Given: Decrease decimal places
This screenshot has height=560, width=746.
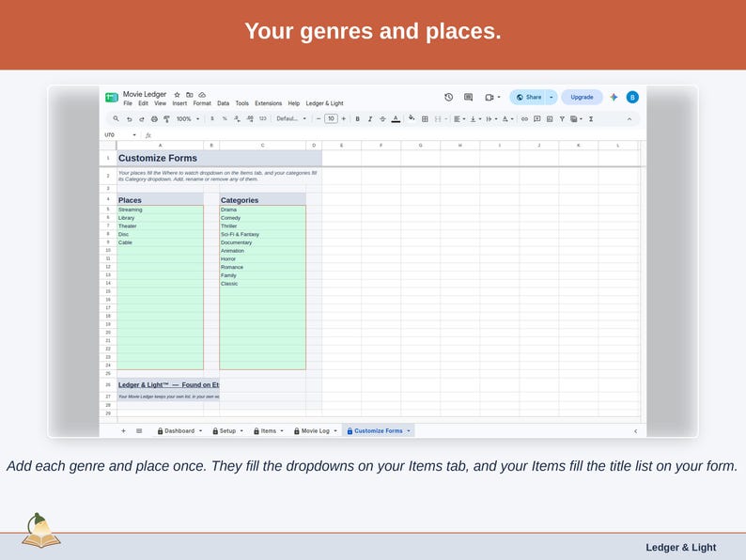Looking at the screenshot, I should pyautogui.click(x=237, y=119).
